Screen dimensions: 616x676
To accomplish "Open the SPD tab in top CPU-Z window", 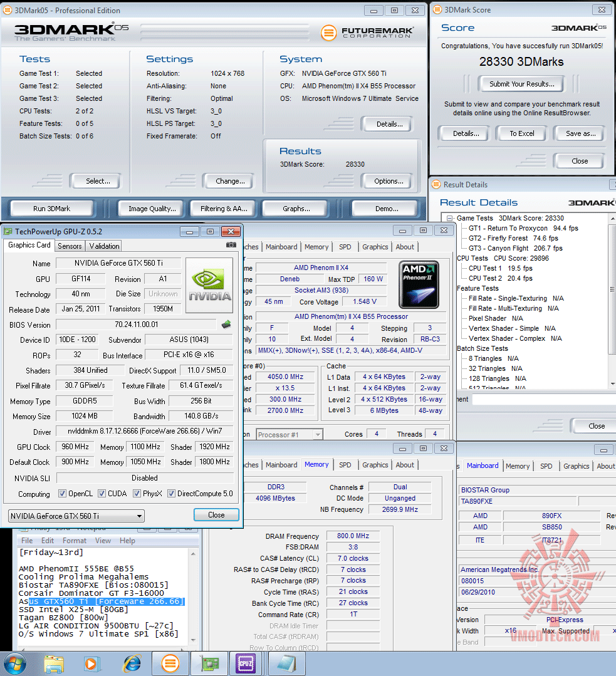I will click(345, 247).
